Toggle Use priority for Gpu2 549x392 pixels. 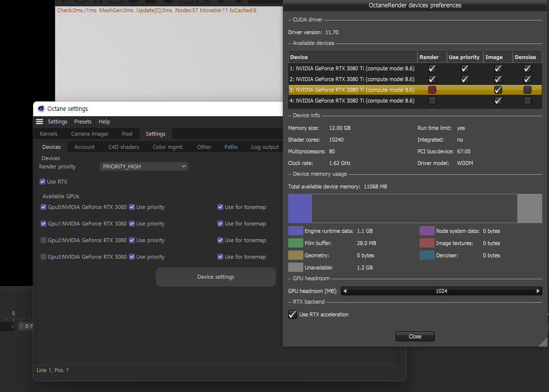click(x=132, y=240)
